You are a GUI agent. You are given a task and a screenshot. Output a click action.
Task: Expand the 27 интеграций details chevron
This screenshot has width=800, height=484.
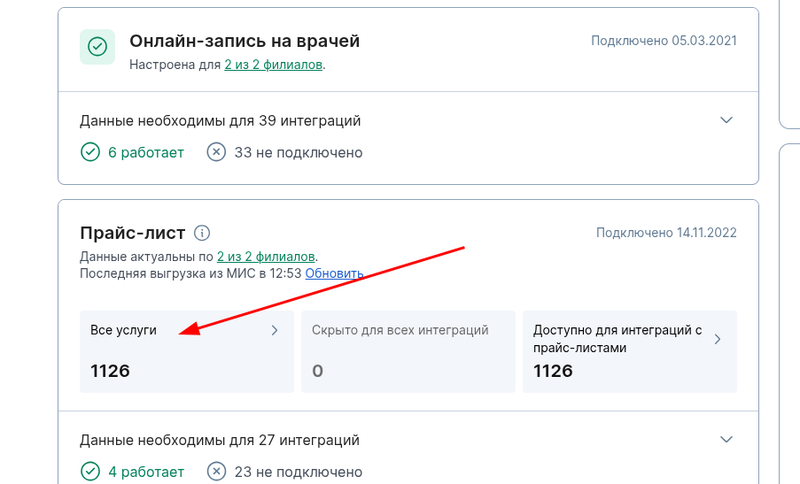(727, 439)
